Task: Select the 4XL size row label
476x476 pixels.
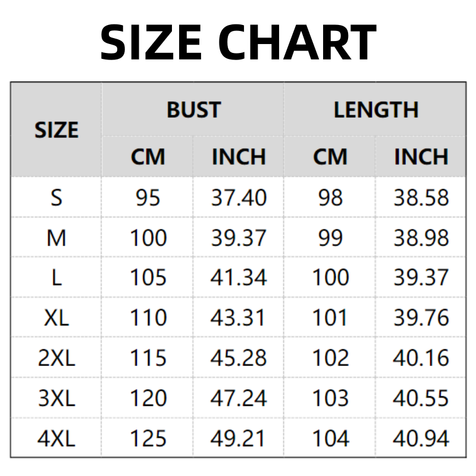Action: coord(57,439)
